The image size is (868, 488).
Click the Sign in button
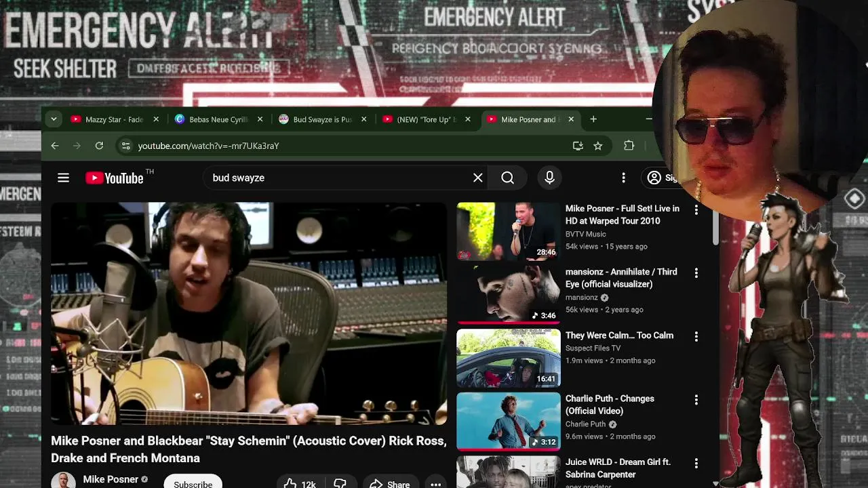tap(663, 178)
